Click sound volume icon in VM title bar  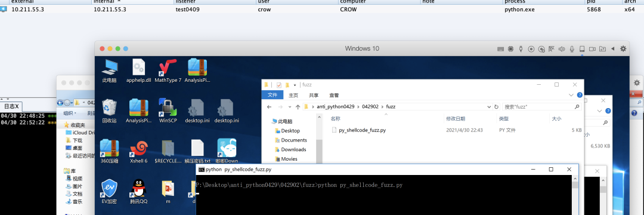coord(562,48)
